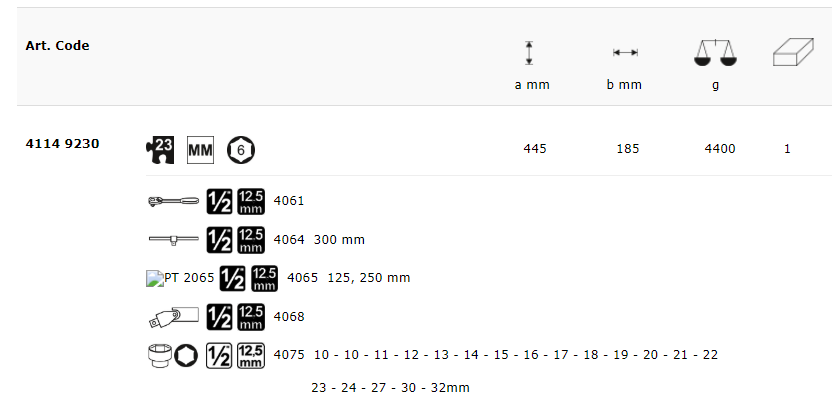Click the 6-point hexagon icon

[241, 150]
